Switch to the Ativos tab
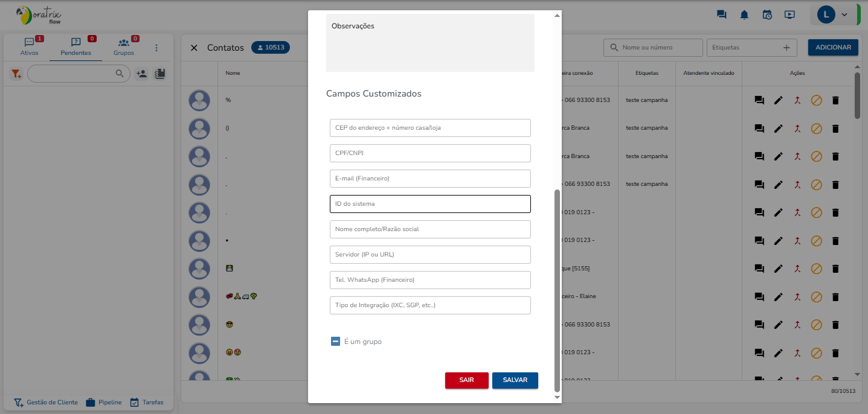The height and width of the screenshot is (414, 868). [x=29, y=47]
